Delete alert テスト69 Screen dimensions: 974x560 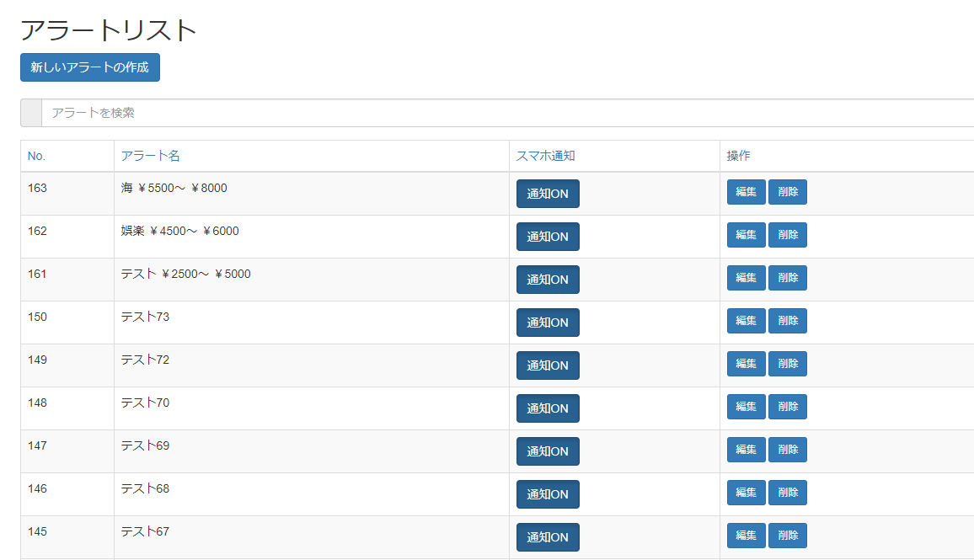pos(788,450)
